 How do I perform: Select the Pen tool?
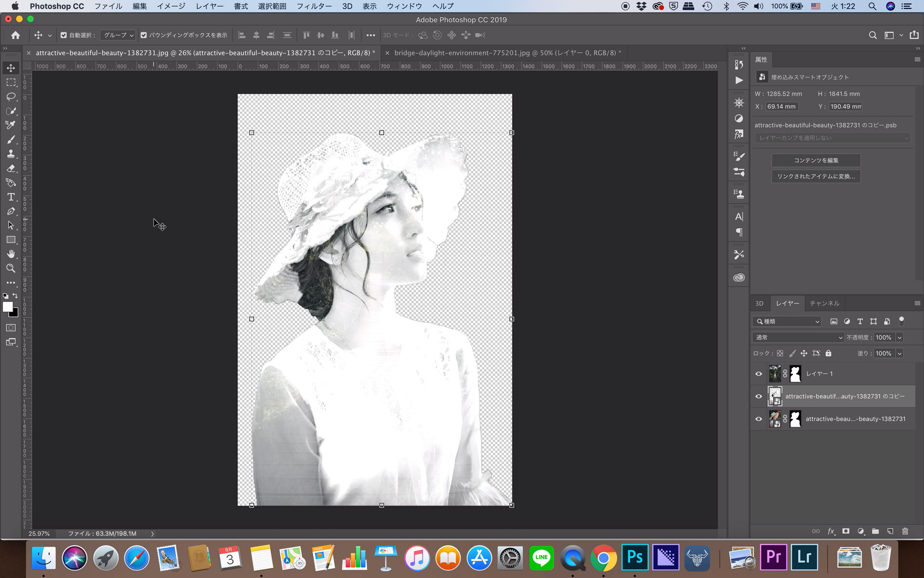[11, 211]
